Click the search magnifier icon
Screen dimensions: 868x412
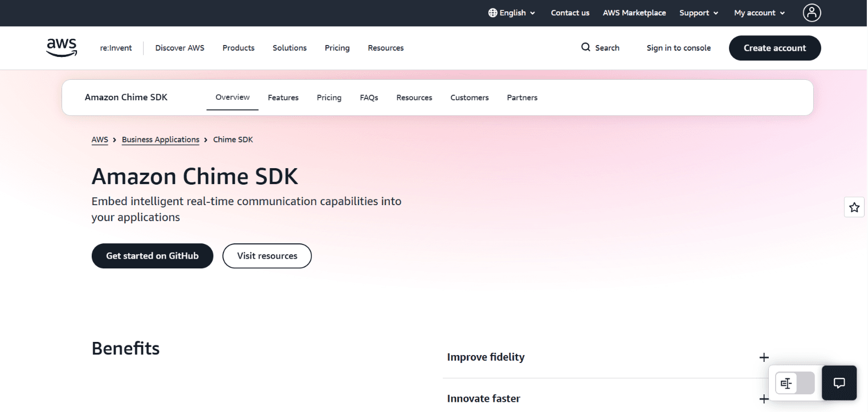[585, 47]
